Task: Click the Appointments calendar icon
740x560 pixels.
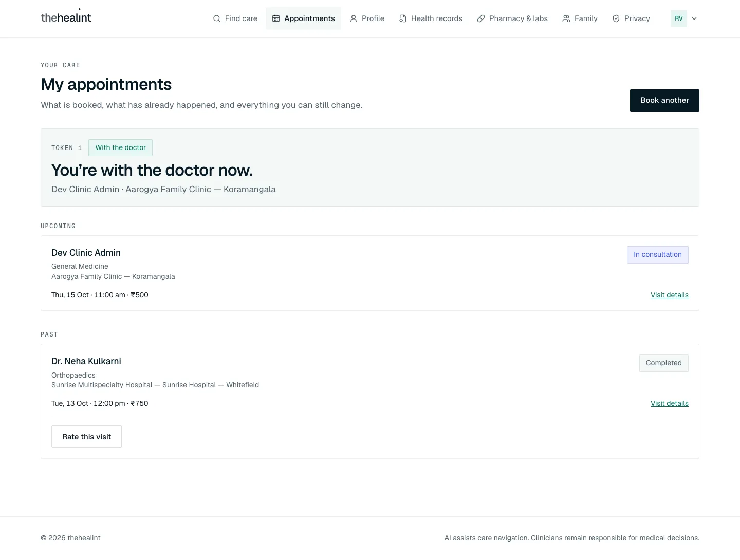Action: pos(276,18)
